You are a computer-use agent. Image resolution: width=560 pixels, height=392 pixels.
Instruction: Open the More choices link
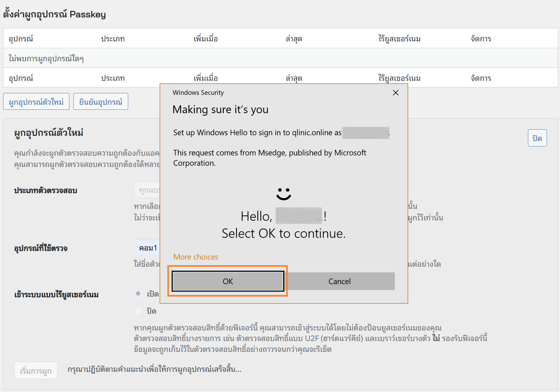[x=196, y=257]
